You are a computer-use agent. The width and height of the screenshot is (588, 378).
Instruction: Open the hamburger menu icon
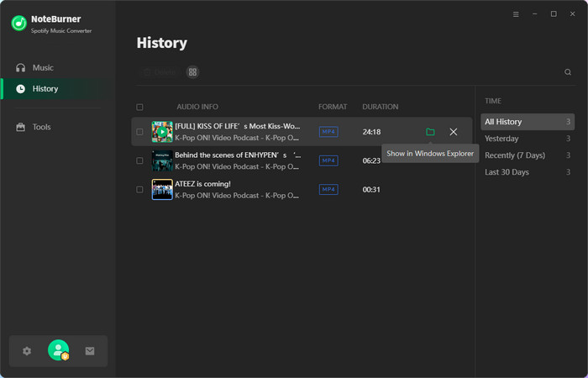516,14
